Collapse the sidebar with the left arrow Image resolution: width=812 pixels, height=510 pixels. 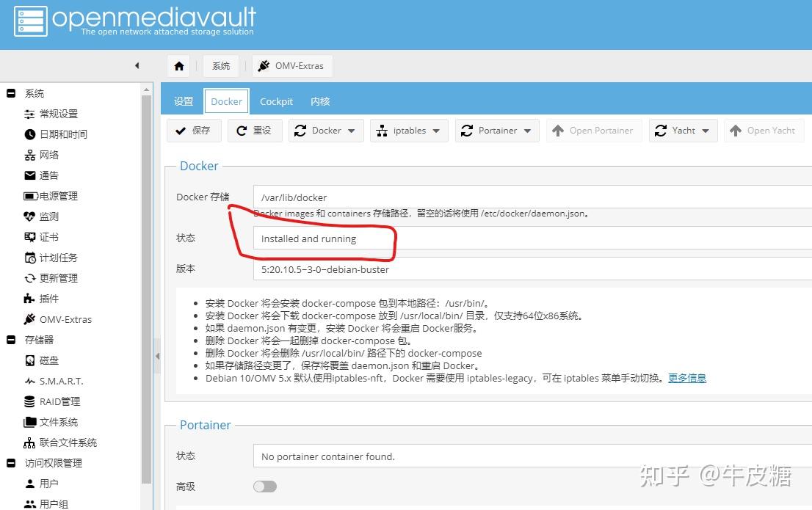(x=137, y=66)
